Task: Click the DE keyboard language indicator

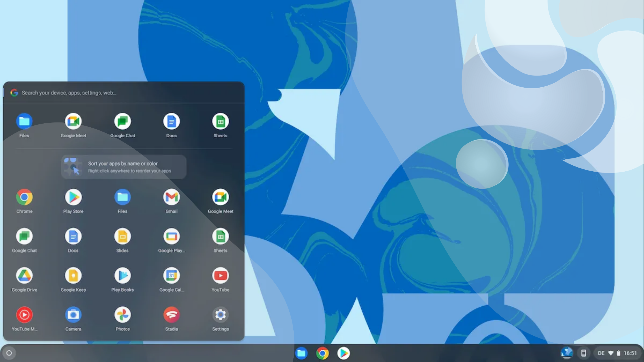Action: click(x=601, y=353)
